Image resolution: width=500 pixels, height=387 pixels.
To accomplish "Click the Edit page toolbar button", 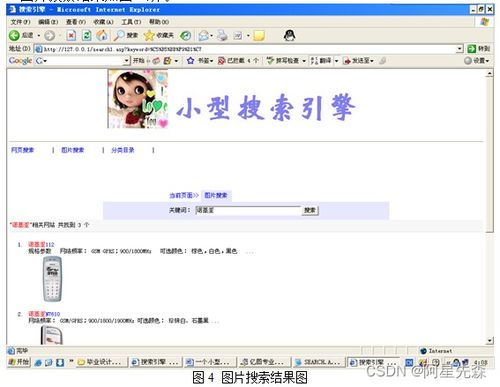I will pos(238,35).
